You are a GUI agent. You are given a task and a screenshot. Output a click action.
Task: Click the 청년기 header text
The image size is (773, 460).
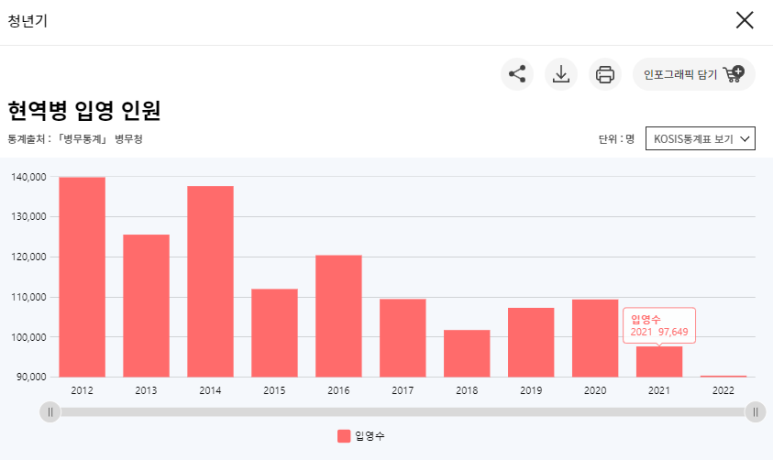(x=28, y=21)
